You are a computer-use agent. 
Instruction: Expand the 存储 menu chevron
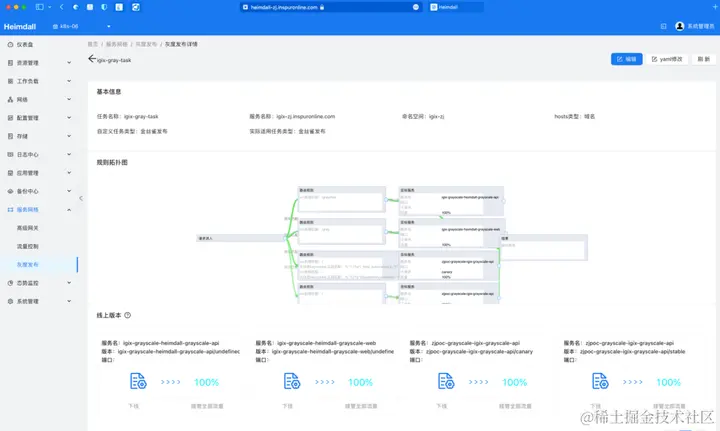click(x=69, y=136)
